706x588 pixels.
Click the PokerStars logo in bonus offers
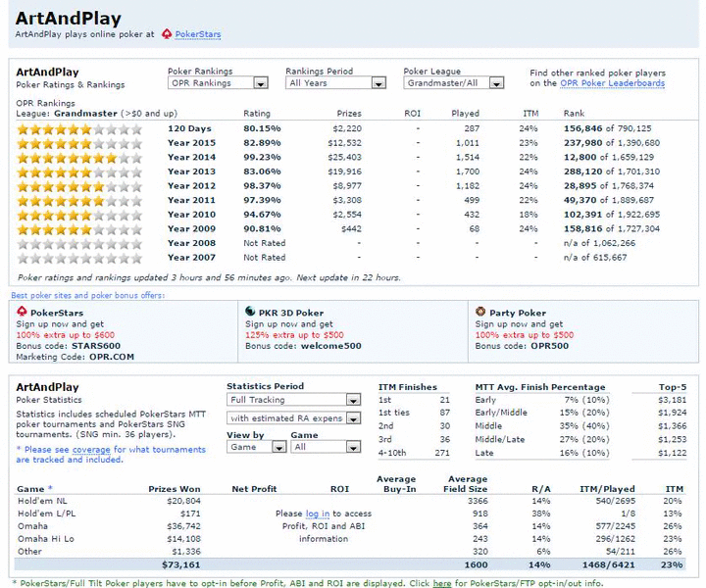coord(22,311)
